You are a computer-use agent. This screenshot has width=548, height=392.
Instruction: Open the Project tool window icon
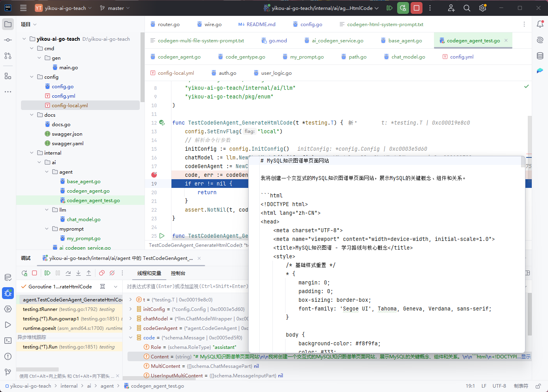coord(8,24)
